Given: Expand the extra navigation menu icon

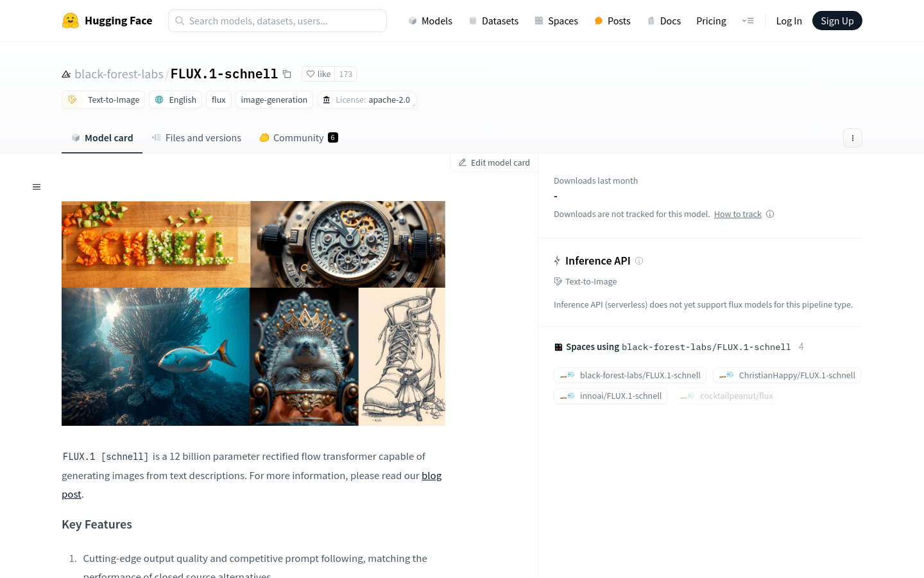Looking at the screenshot, I should coord(748,21).
